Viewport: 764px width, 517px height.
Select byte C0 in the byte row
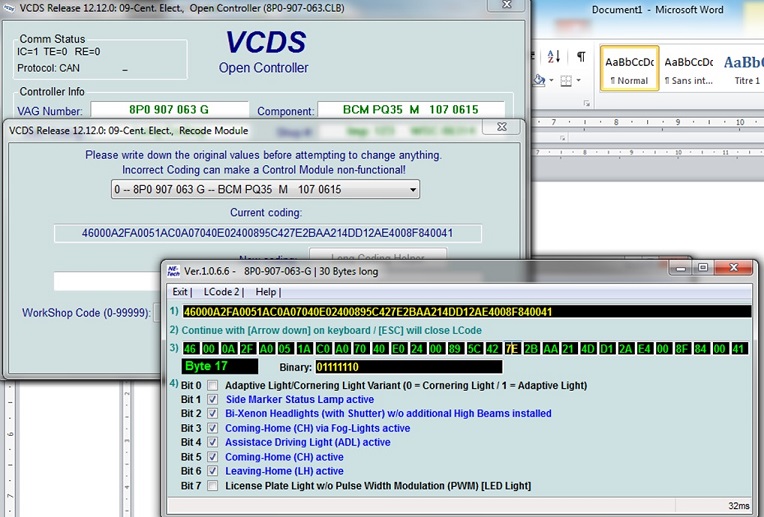(x=323, y=348)
